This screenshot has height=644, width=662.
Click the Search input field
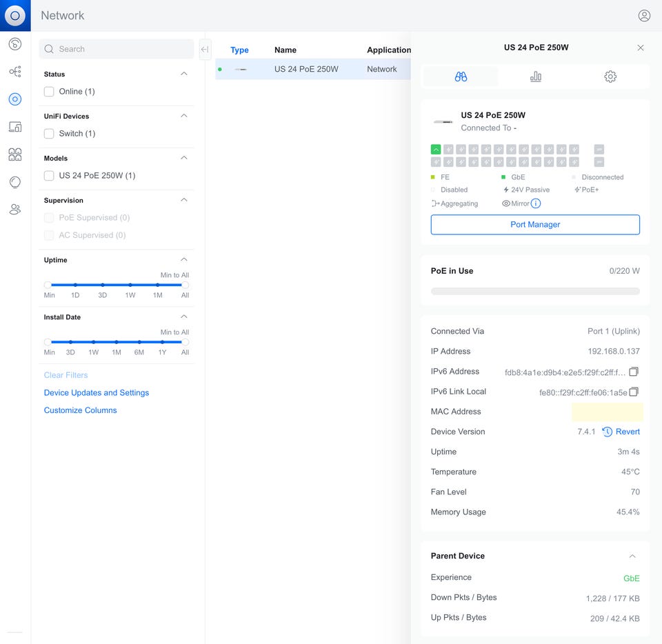click(117, 49)
